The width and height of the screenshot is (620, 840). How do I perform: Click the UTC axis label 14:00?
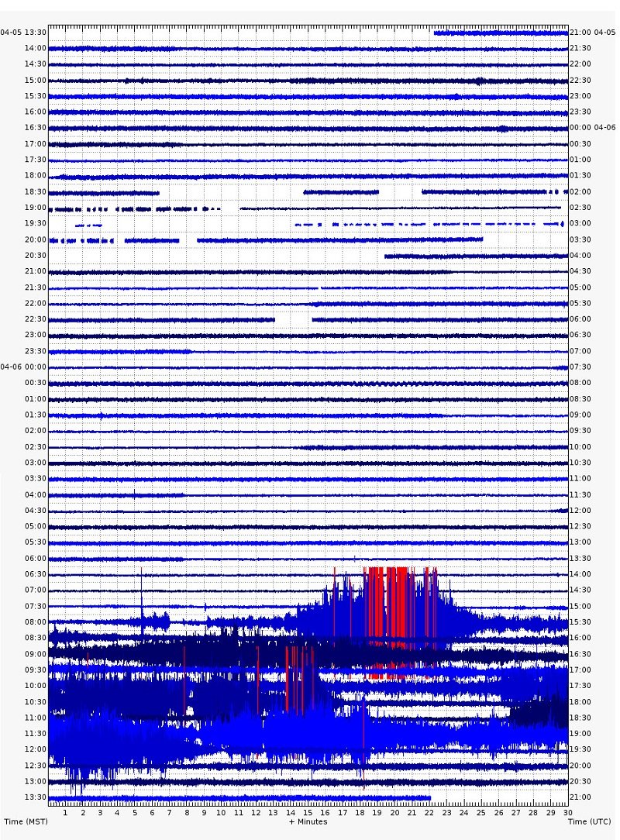tap(580, 573)
